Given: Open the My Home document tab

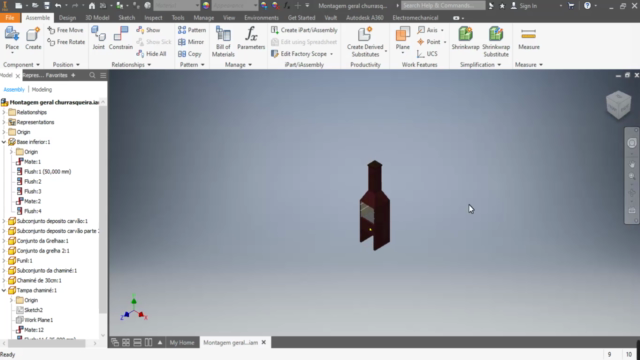Looking at the screenshot, I should pyautogui.click(x=182, y=342).
